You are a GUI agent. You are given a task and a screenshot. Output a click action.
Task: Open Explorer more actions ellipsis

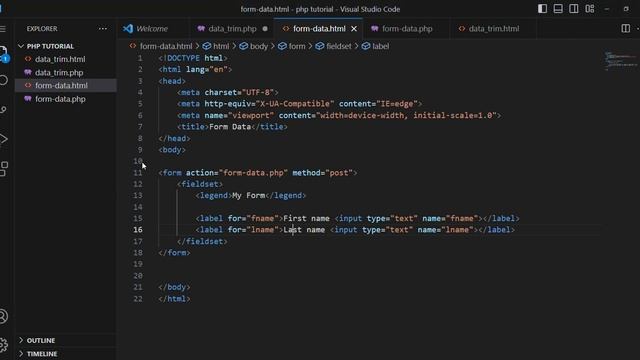(103, 29)
